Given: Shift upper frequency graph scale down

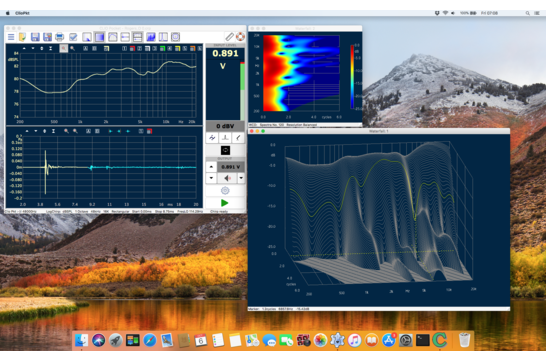Looking at the screenshot, I should click(33, 48).
